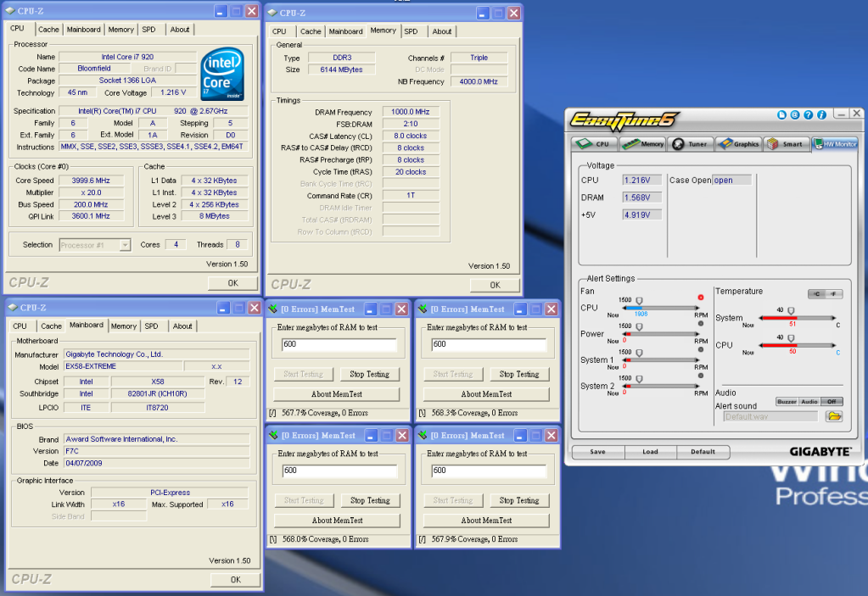
Task: Open the Memory tab in EasyTune6
Action: [643, 144]
